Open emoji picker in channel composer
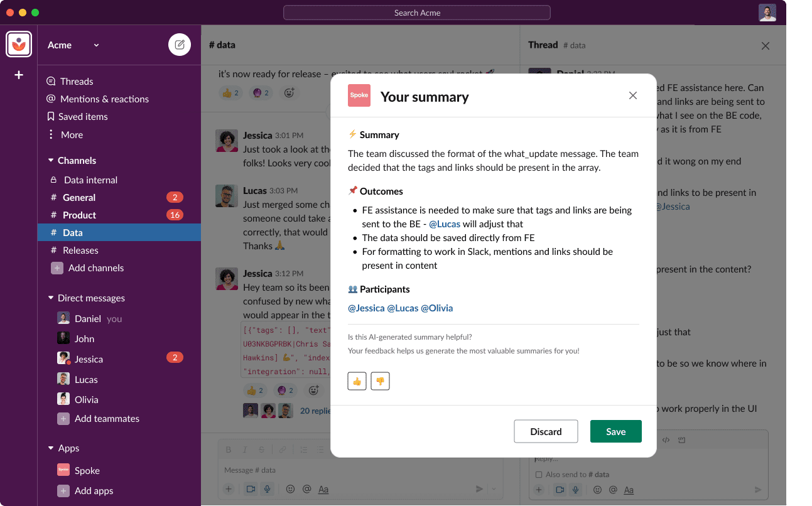Viewport: 812px width, 506px height. coord(290,489)
